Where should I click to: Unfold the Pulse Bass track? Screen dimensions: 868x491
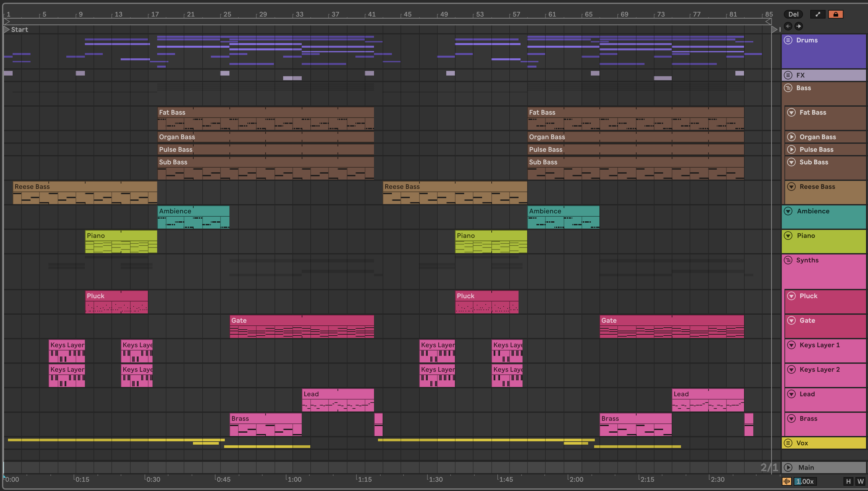[791, 149]
